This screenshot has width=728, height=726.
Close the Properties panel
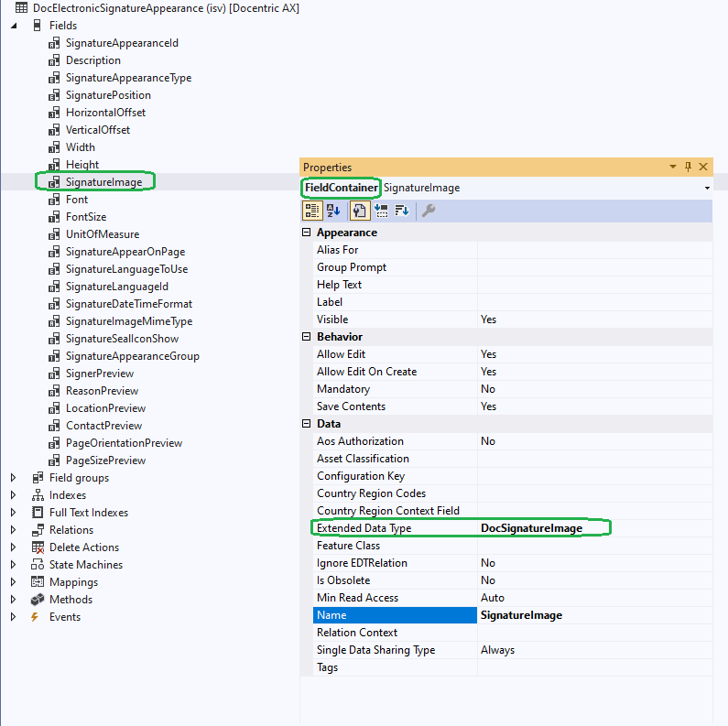703,167
